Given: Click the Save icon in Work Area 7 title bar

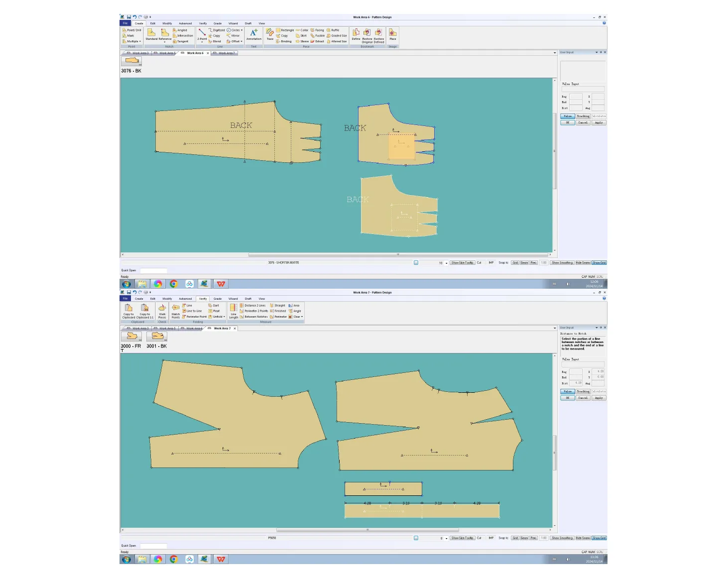Looking at the screenshot, I should (128, 292).
